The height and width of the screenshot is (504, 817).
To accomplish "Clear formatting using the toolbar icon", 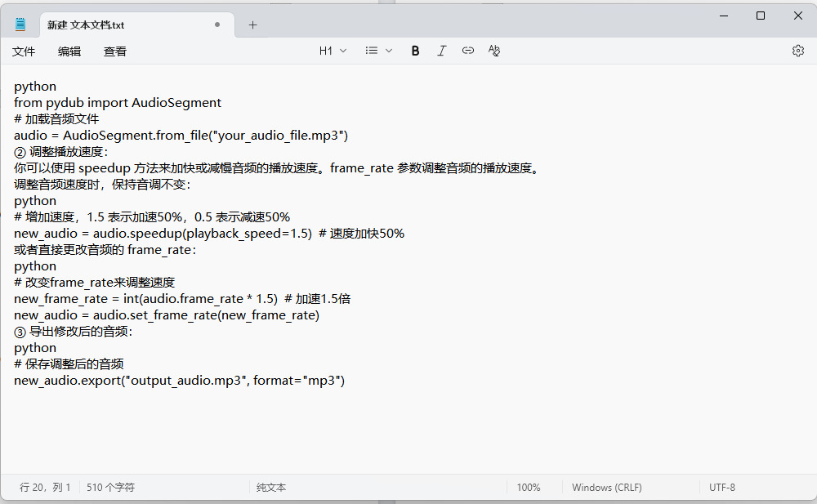I will pos(493,51).
